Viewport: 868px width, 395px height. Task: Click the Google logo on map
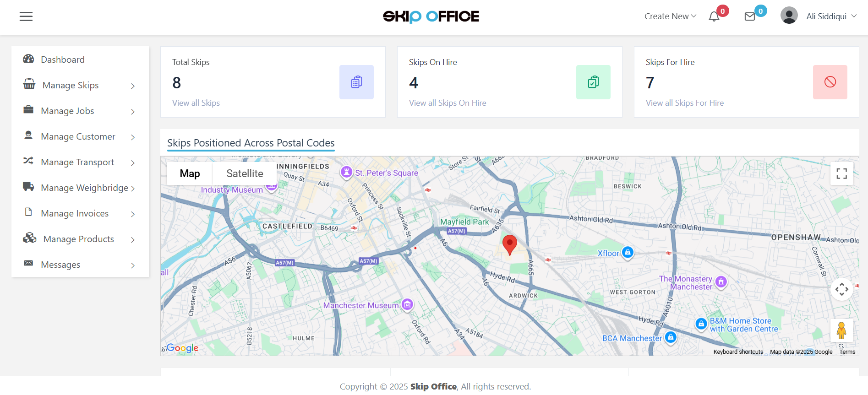click(182, 348)
